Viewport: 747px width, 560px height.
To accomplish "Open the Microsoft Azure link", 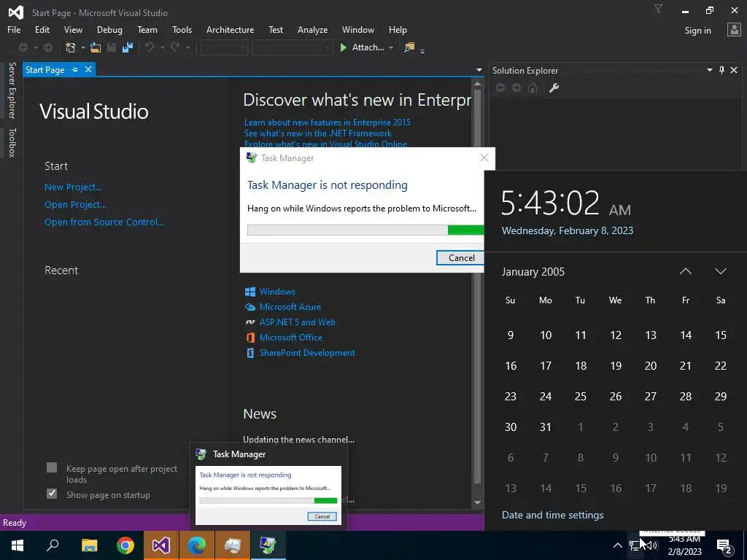I will point(290,307).
